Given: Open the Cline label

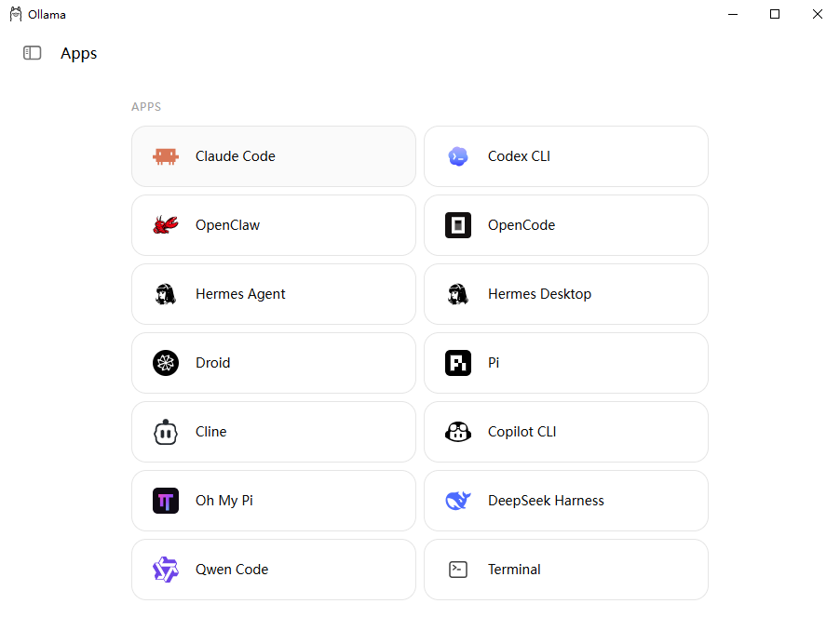Looking at the screenshot, I should [211, 432].
